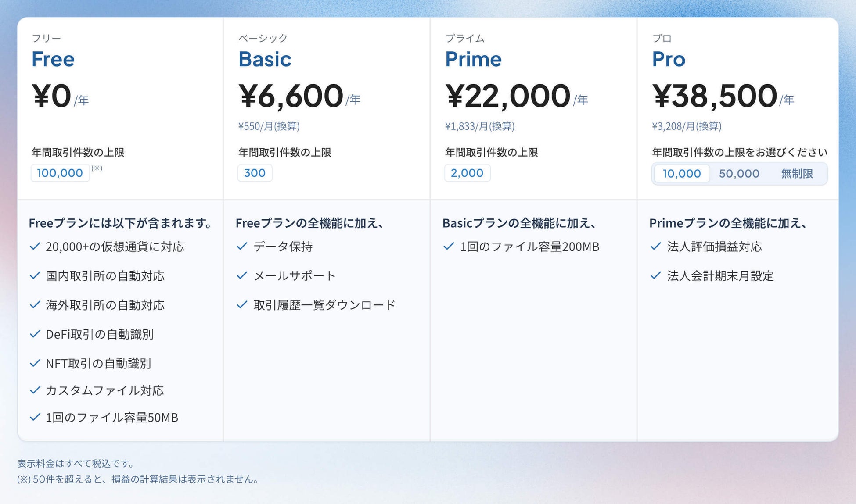Click checkmark beside 20,000+の仮想通貨に対応
Screen dimensions: 856x504
35,247
